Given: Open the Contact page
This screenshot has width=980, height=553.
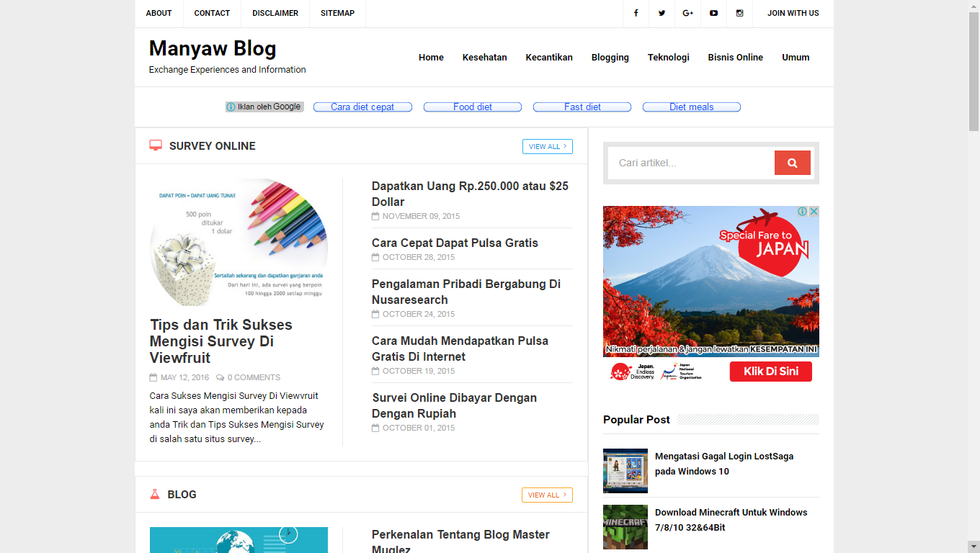Looking at the screenshot, I should (212, 13).
